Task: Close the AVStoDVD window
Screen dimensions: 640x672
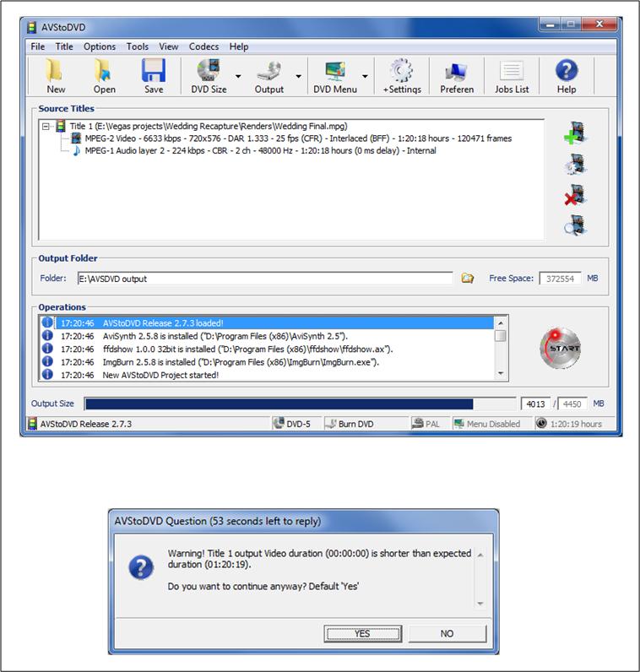Action: [599, 24]
